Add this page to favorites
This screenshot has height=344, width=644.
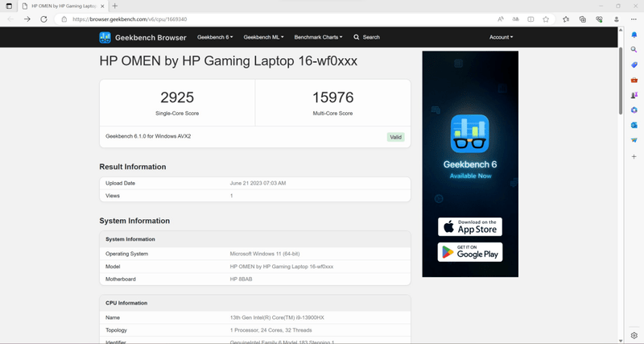click(x=546, y=19)
